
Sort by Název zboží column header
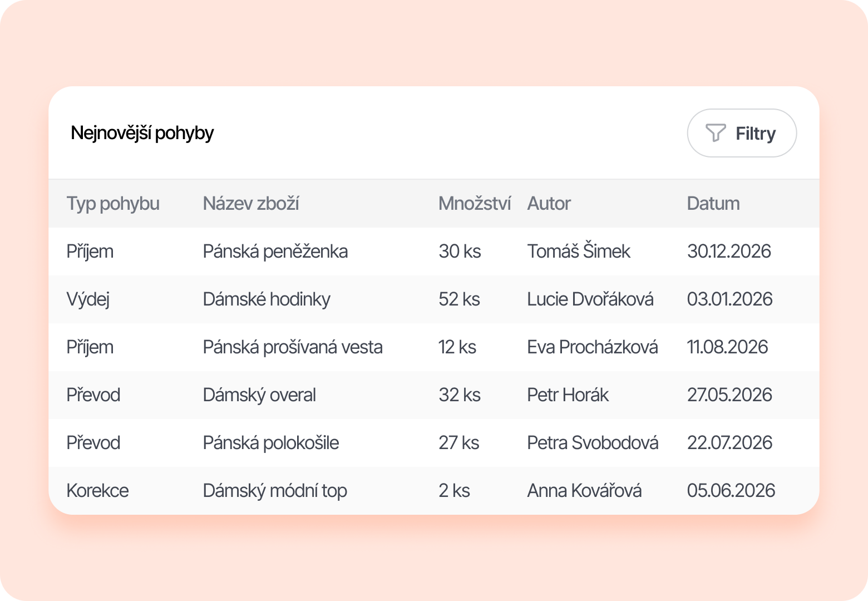tap(251, 204)
